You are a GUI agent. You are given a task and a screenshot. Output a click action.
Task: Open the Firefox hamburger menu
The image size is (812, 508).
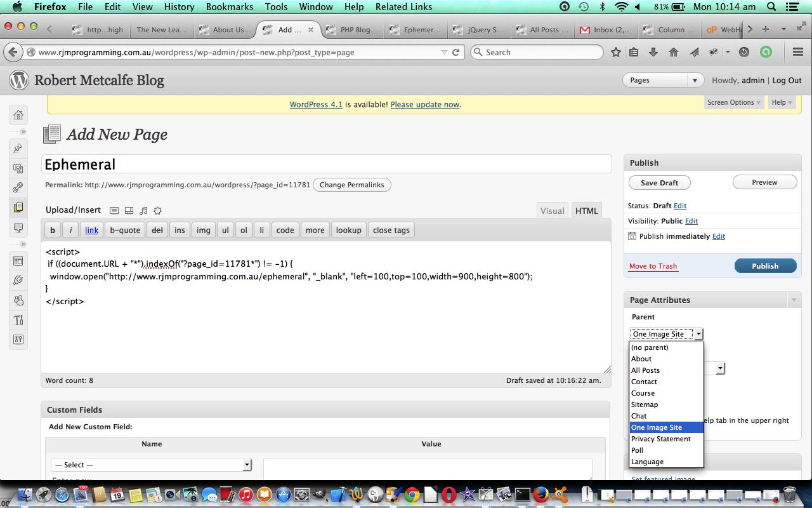pos(798,52)
